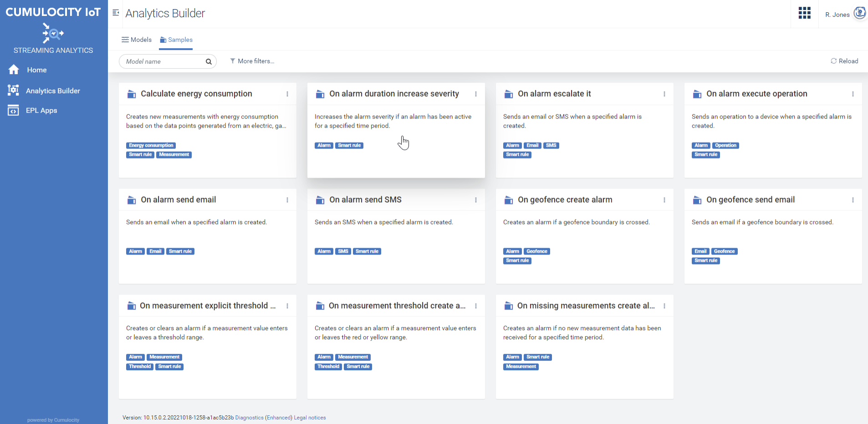
Task: Click the Home house icon in sidebar
Action: (14, 70)
